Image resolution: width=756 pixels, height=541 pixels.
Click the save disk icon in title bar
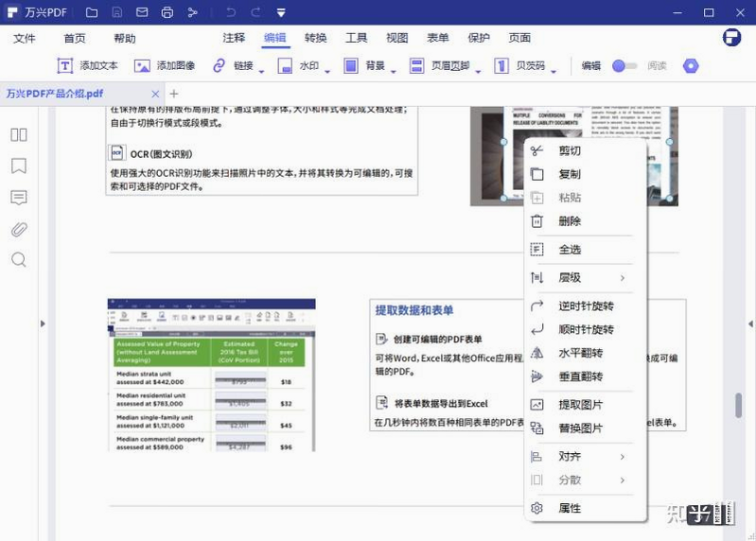click(x=117, y=12)
